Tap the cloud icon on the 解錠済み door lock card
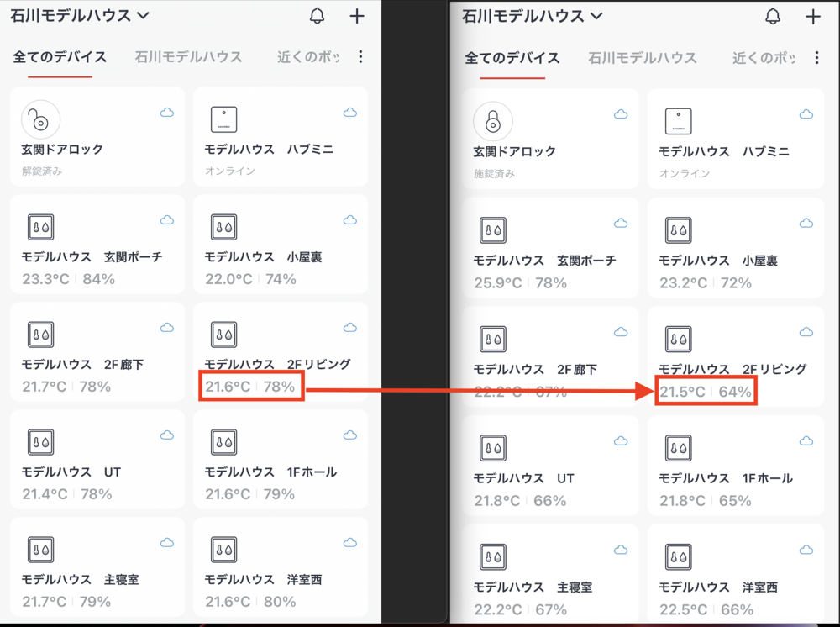Image resolution: width=840 pixels, height=627 pixels. [x=167, y=113]
